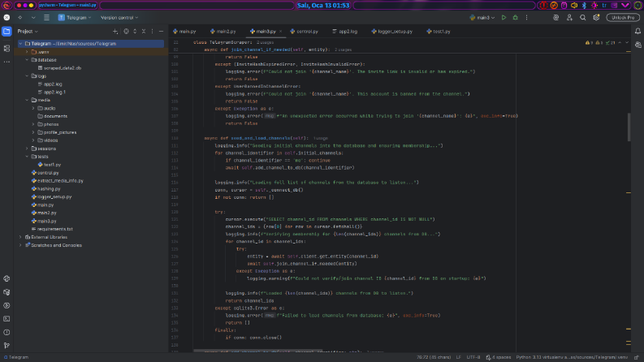The width and height of the screenshot is (644, 362).
Task: Open main3 run configuration dropdown
Action: (482, 18)
